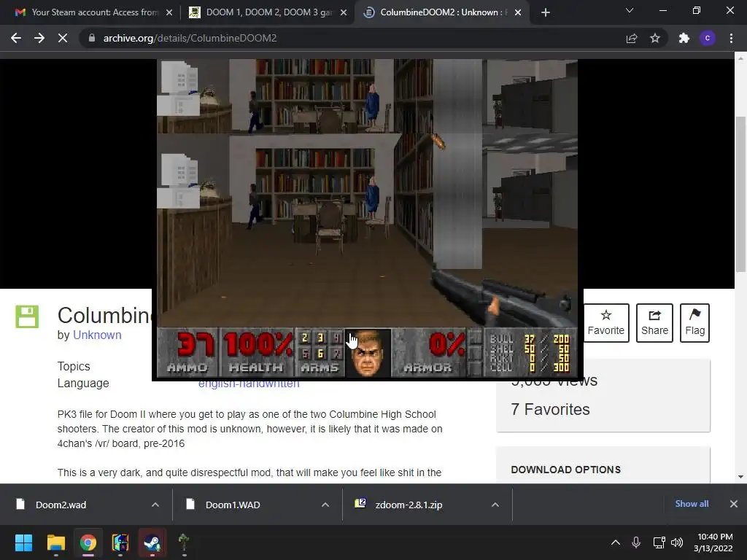Open the Windows Start menu
Viewport: 747px width, 560px height.
pos(23,542)
